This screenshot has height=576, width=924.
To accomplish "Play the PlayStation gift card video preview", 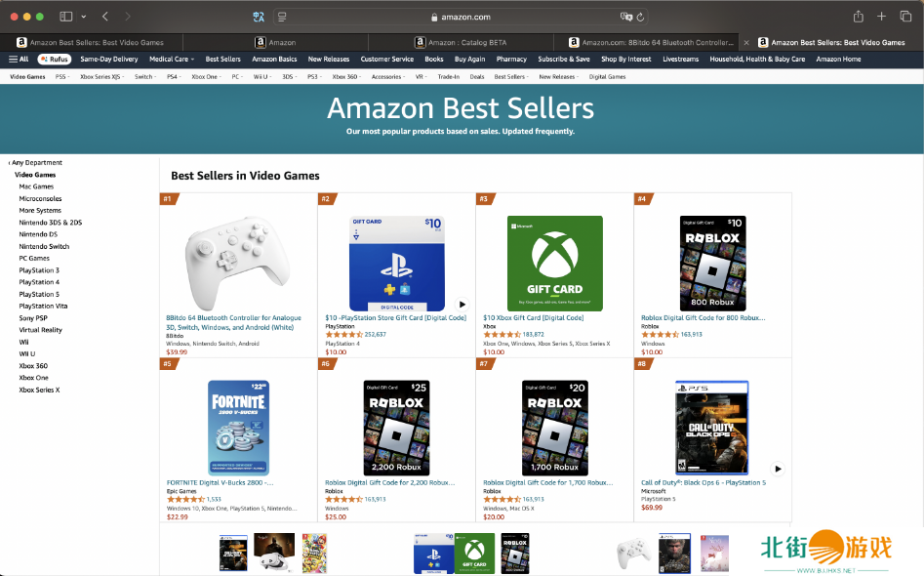I will tap(462, 305).
